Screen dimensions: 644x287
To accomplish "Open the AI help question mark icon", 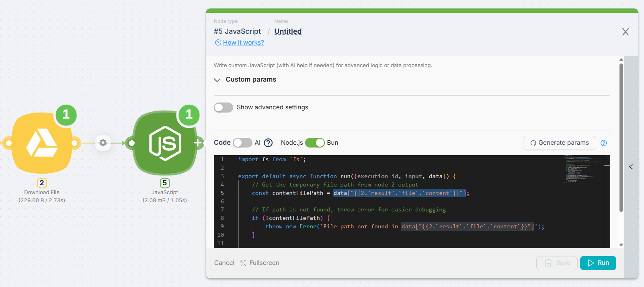I will pyautogui.click(x=268, y=143).
